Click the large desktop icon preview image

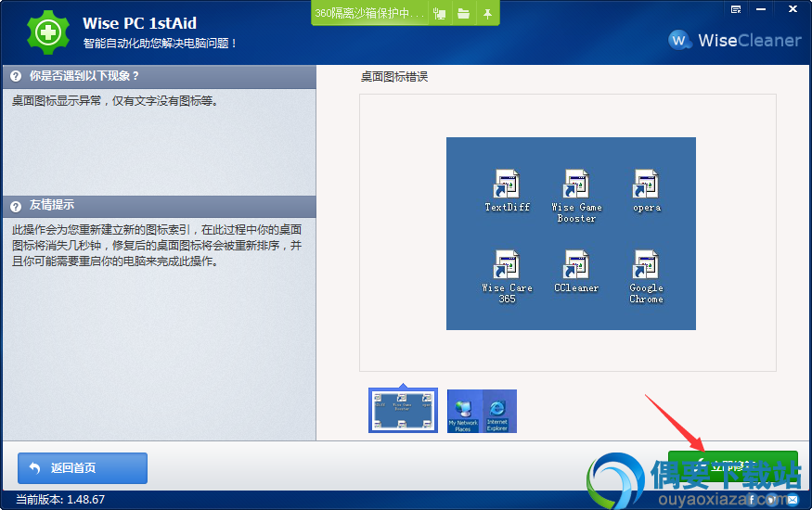click(x=571, y=234)
